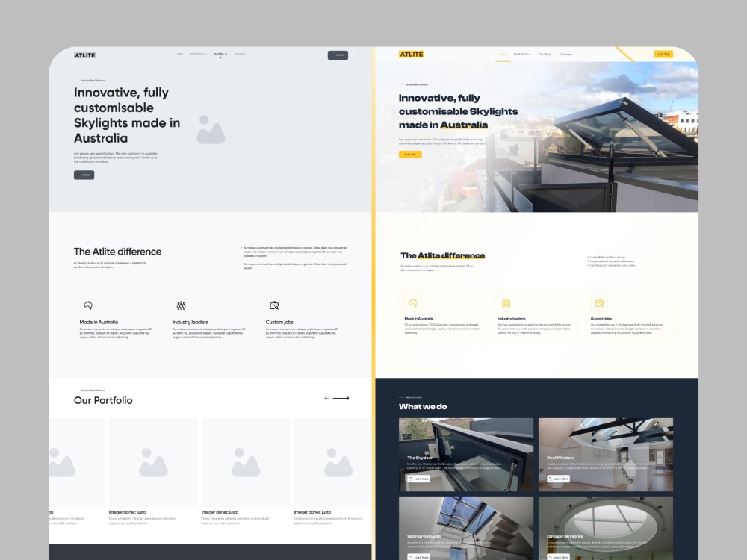Click the image placeholder icon in the wireframe hero
This screenshot has height=560, width=747.
coord(211,129)
